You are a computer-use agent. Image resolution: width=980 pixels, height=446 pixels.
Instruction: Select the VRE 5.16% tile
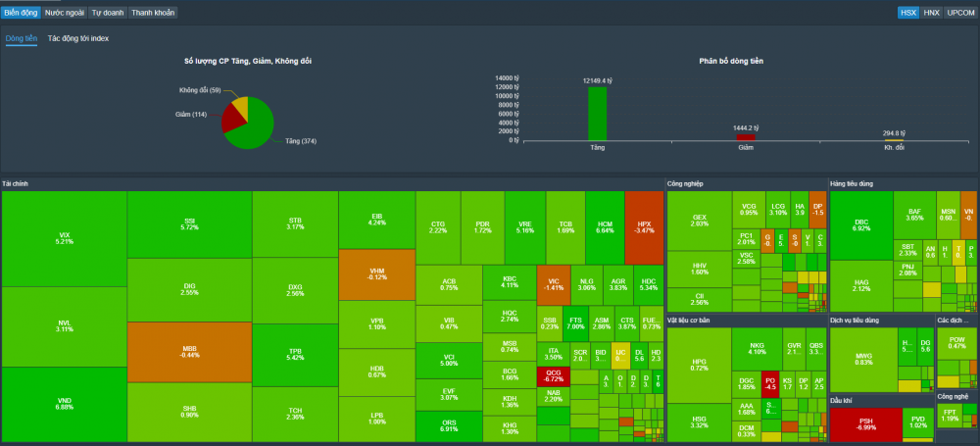[x=525, y=227]
